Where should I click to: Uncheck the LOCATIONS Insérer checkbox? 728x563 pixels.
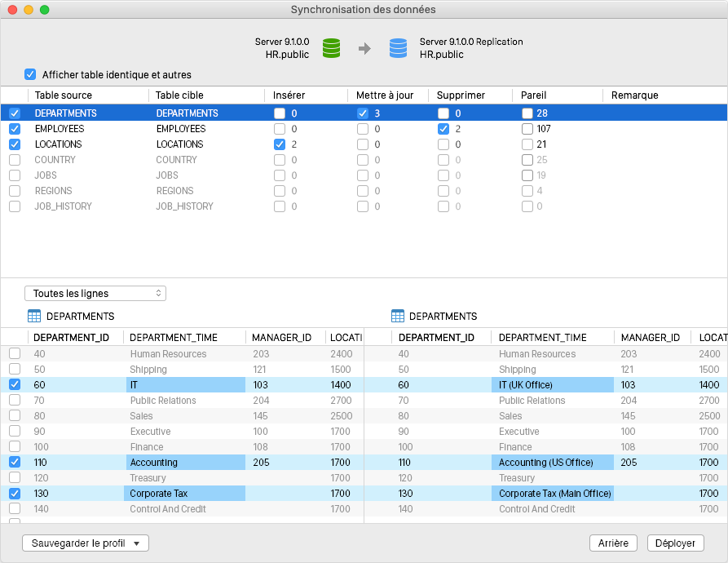point(280,144)
